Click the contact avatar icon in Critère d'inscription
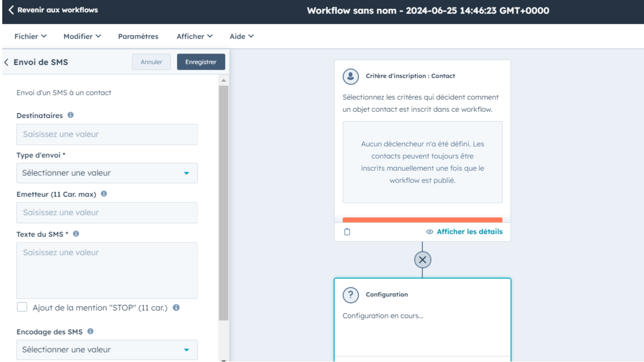Viewport: 644px width, 362px height. (351, 76)
